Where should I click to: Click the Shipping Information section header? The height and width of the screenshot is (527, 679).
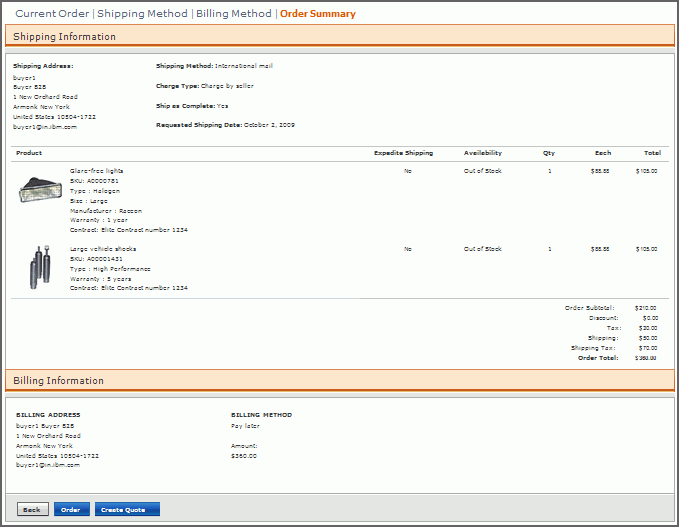click(x=340, y=36)
